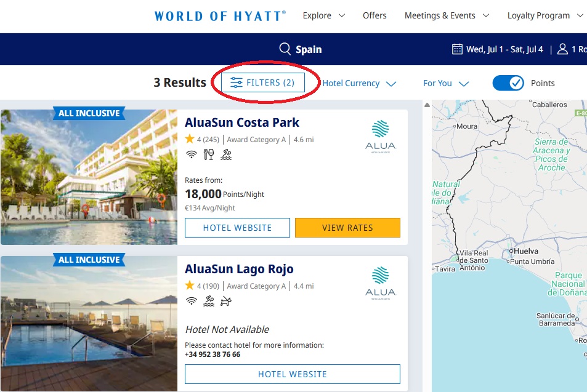This screenshot has height=392, width=587.
Task: Click the ALUA logo on Costa Park card
Action: pyautogui.click(x=381, y=137)
